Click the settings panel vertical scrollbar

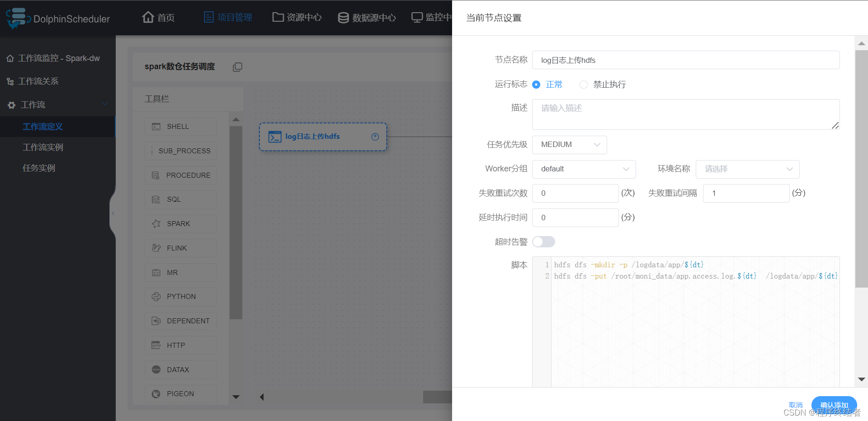tap(862, 169)
